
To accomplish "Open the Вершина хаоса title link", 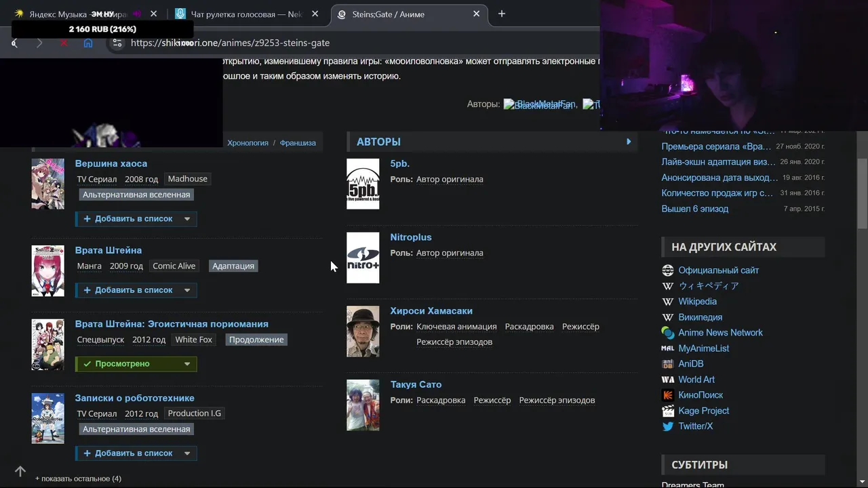I will click(x=111, y=163).
